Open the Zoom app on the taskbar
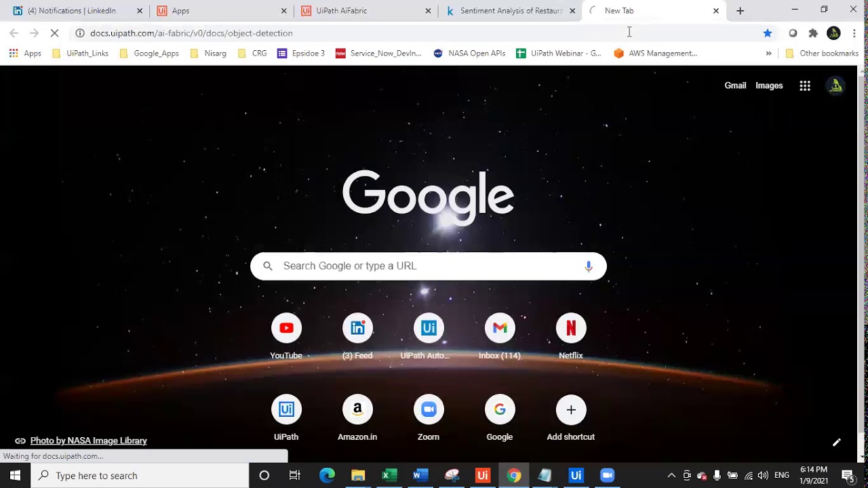The width and height of the screenshot is (868, 488). coord(607,475)
